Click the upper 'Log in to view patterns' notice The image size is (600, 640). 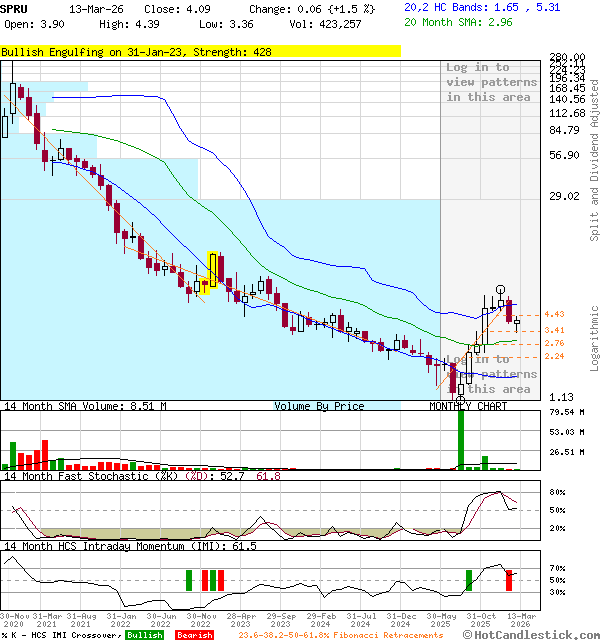point(491,82)
